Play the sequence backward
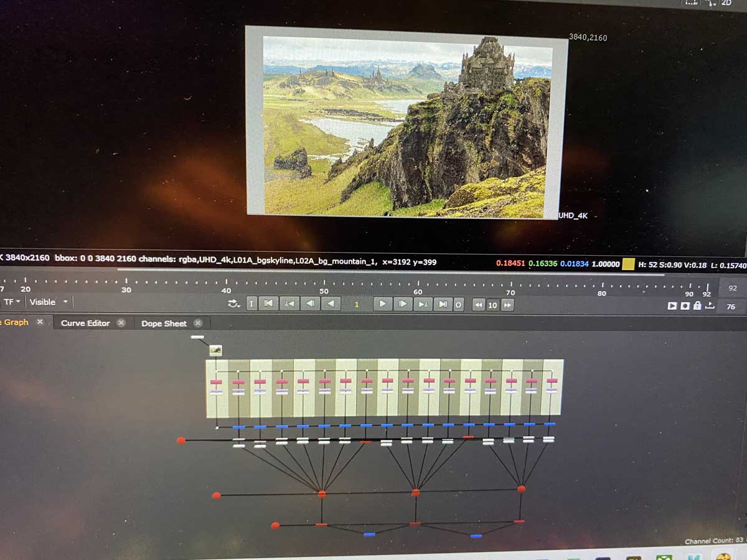 tap(331, 304)
